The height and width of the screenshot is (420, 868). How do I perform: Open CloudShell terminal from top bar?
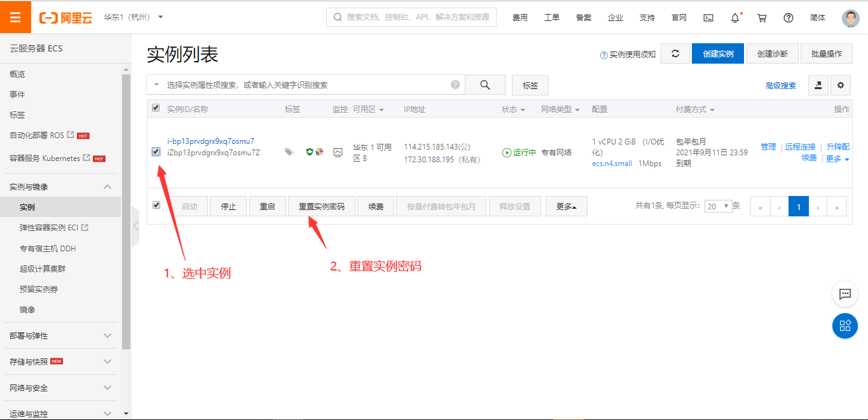point(708,17)
